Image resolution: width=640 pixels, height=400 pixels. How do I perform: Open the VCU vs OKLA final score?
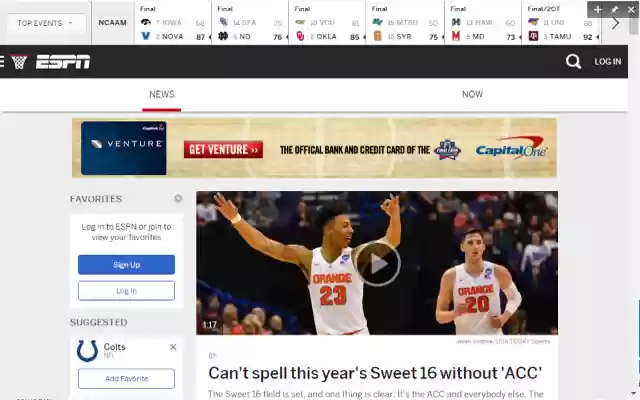(x=327, y=23)
